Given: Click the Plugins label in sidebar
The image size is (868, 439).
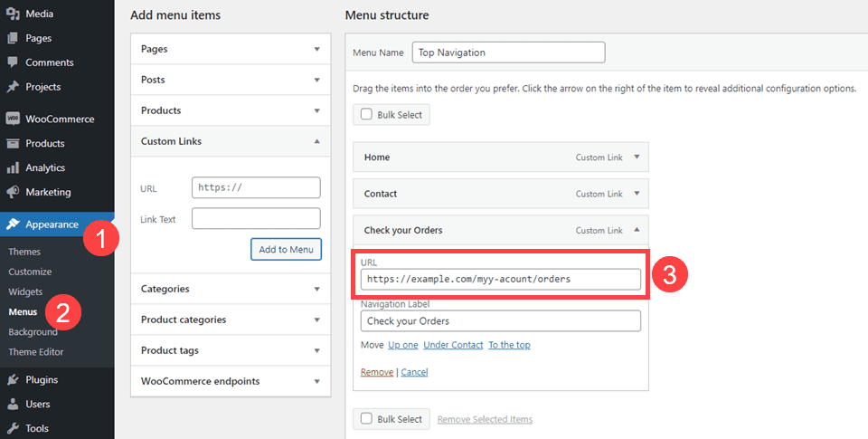Looking at the screenshot, I should [x=42, y=379].
